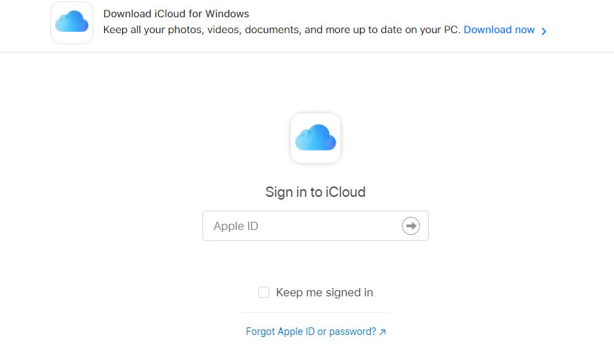Click the 'Keep all your photos, videos' banner description
Screen dimensions: 614x364
282,30
